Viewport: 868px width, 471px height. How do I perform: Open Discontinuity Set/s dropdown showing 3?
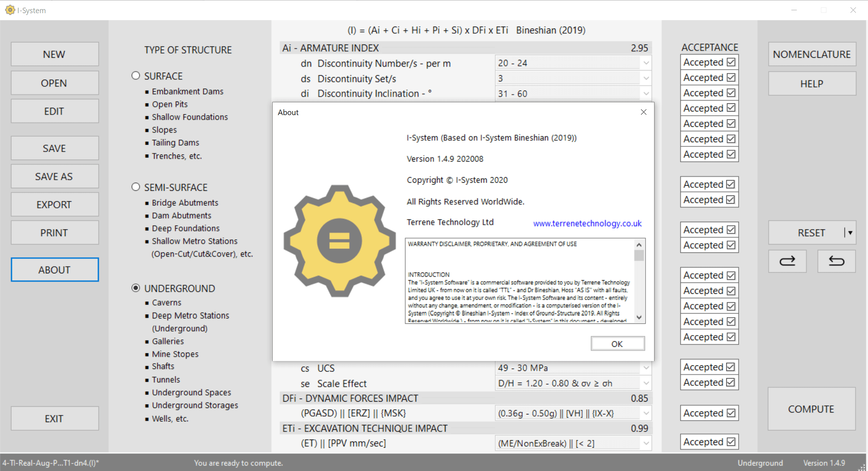pyautogui.click(x=573, y=78)
